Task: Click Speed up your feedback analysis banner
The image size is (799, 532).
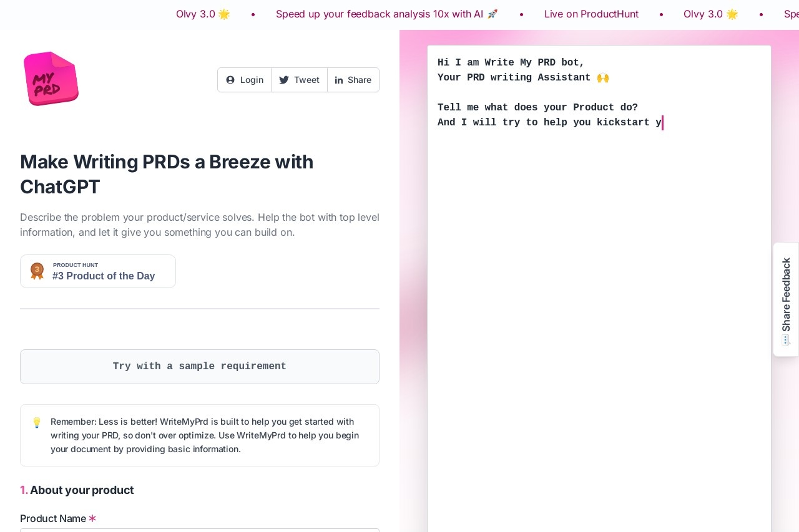Action: 387,14
